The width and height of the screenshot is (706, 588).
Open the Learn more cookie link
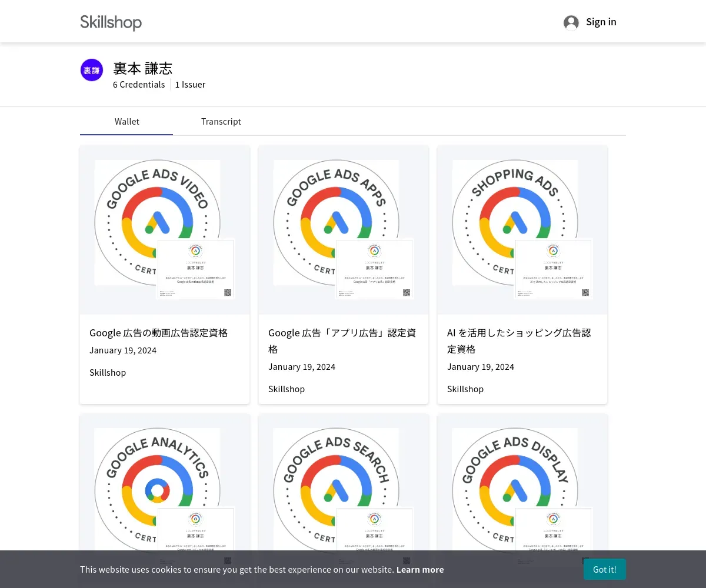click(420, 569)
